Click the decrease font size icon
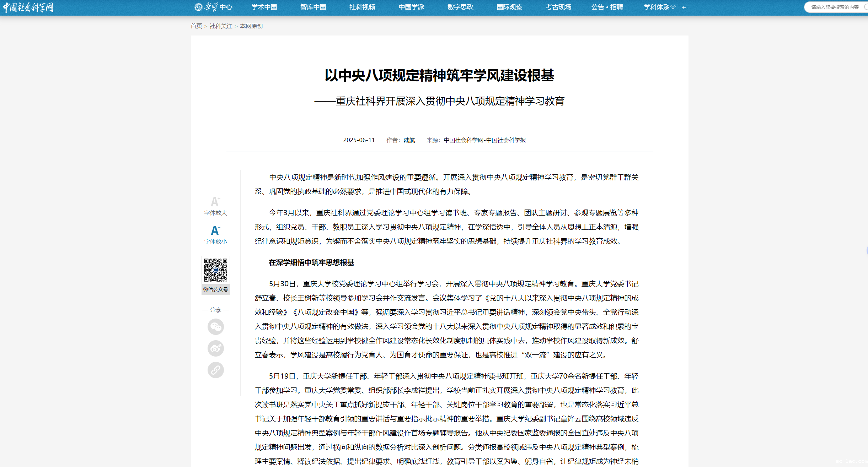 215,231
